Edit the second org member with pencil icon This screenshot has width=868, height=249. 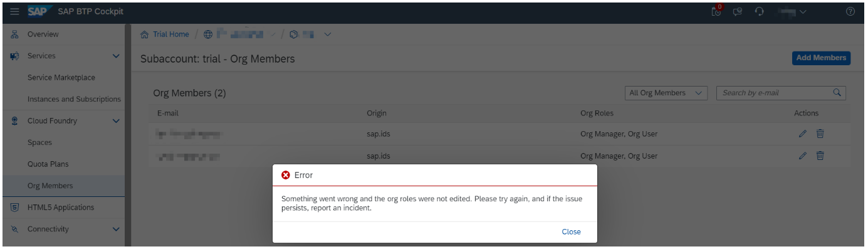(x=802, y=156)
